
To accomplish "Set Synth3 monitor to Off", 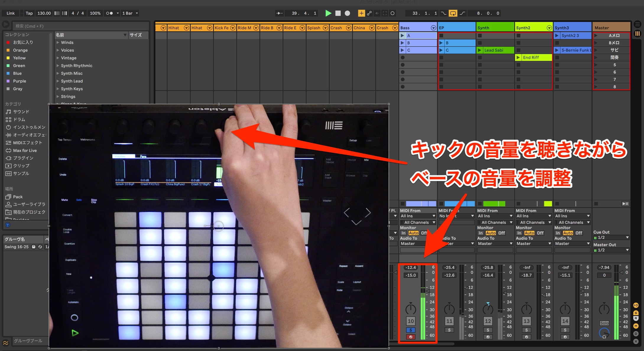I will tap(579, 233).
